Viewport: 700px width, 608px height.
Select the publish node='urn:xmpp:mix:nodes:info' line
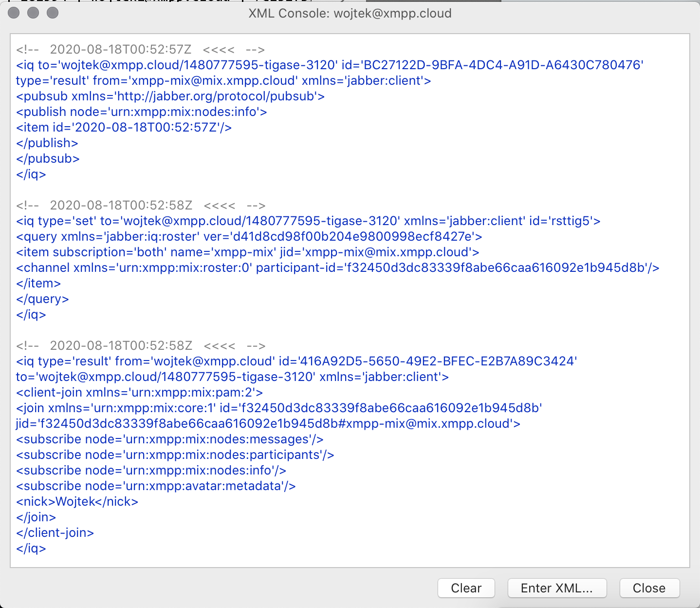click(x=142, y=112)
